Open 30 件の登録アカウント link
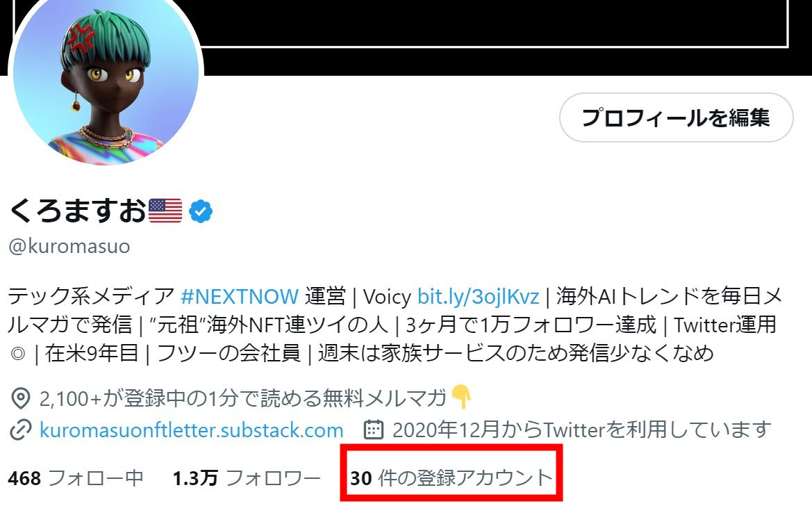Screen dimensions: 812x506 pos(451,478)
